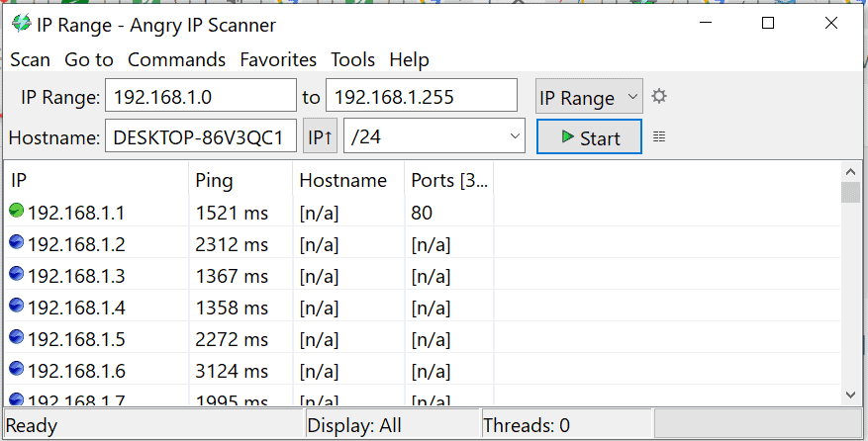The image size is (868, 441).
Task: Click the 1367 ms ping value
Action: [x=232, y=276]
